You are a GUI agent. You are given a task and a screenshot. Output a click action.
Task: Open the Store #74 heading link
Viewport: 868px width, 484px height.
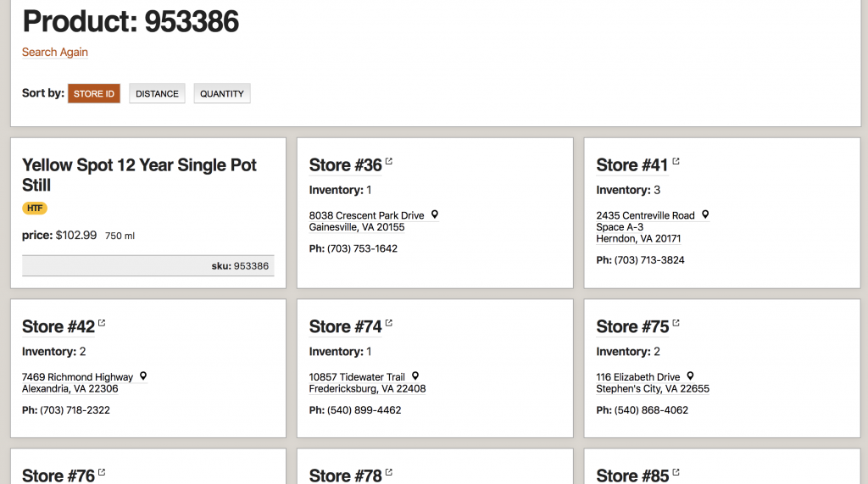[x=346, y=327]
